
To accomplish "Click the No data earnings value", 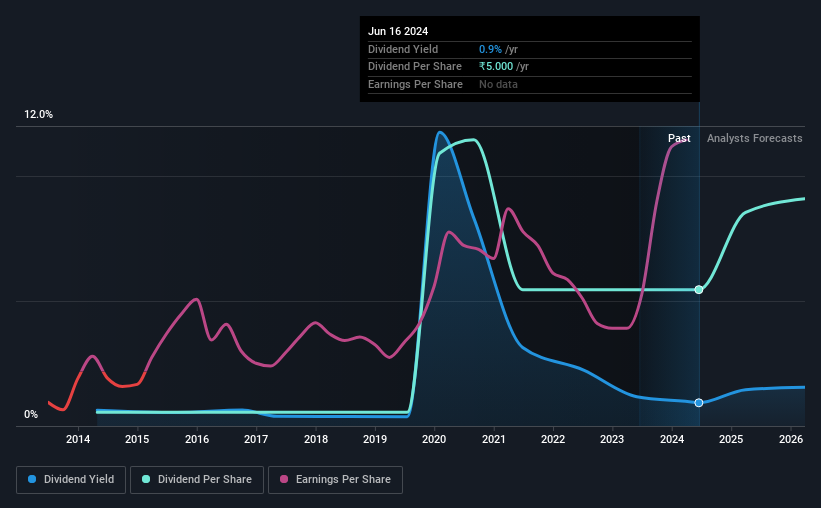I will (498, 84).
